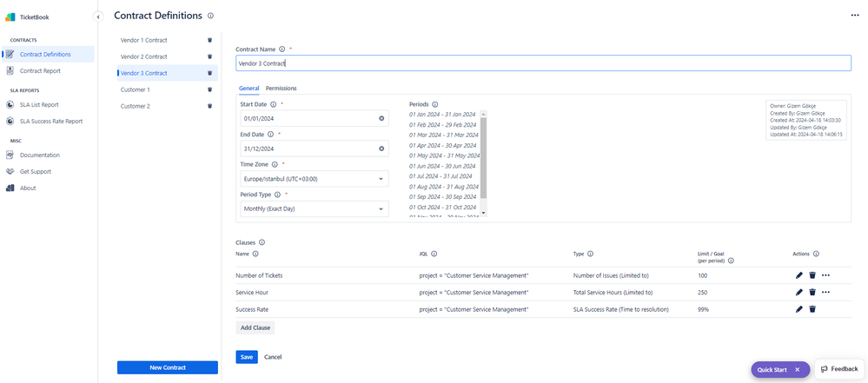The height and width of the screenshot is (383, 868).
Task: Edit the Success Rate clause
Action: click(x=798, y=309)
